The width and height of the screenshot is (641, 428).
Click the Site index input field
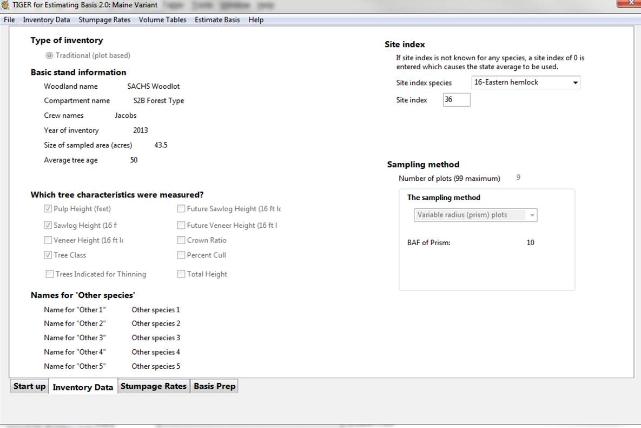coord(455,100)
